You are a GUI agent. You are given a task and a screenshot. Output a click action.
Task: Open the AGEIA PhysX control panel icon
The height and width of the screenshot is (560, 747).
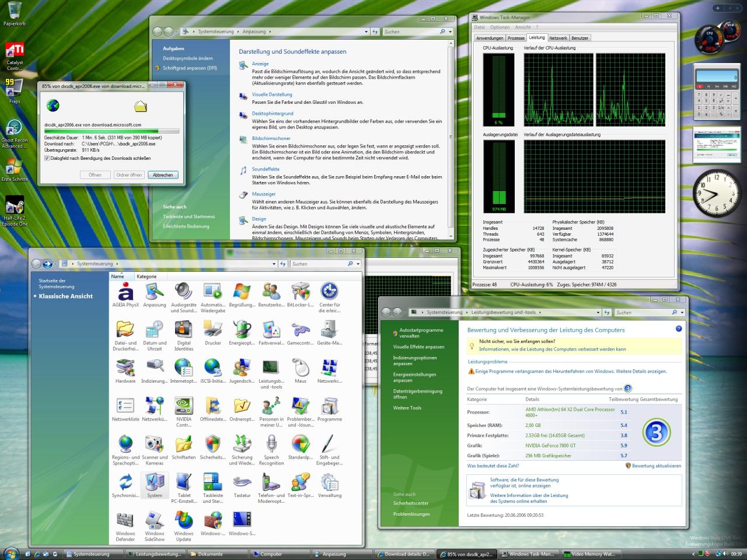[x=125, y=296]
